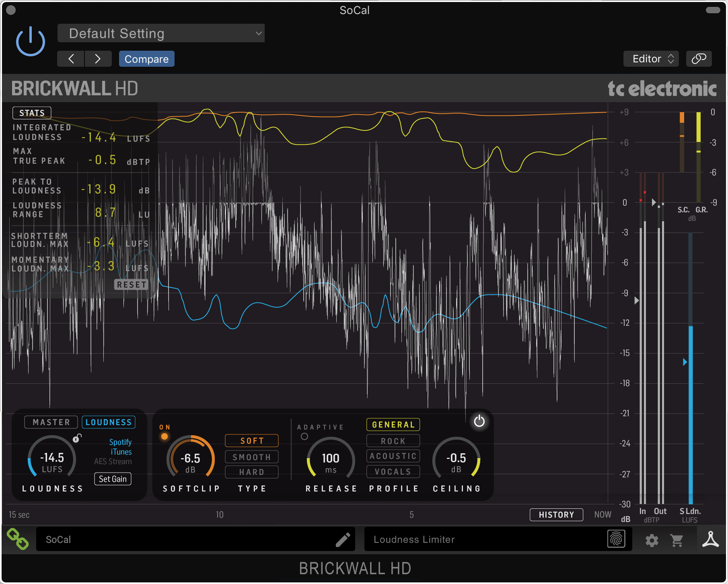
Task: Click the pencil icon to rename the SoCal preset
Action: pyautogui.click(x=343, y=539)
